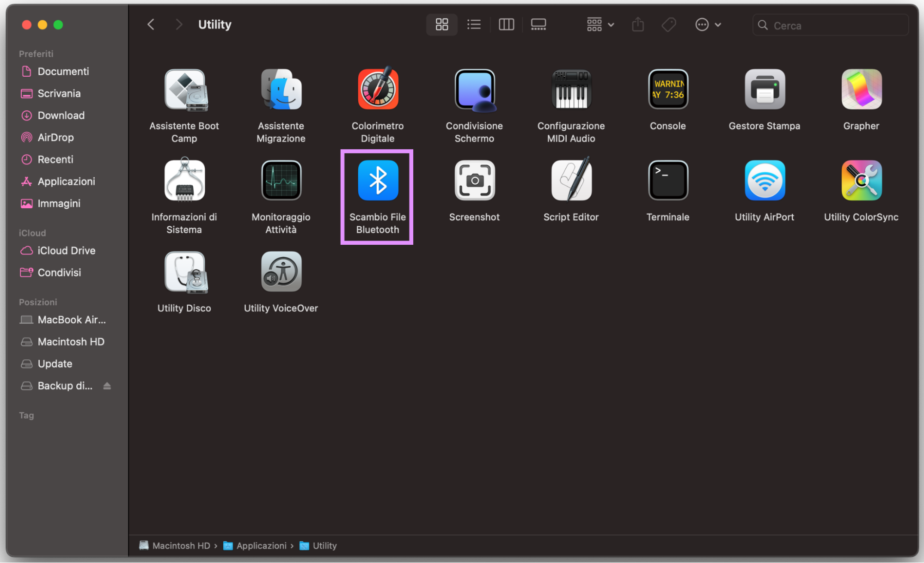Screen dimensions: 924x563
Task: Switch to column view
Action: (506, 24)
